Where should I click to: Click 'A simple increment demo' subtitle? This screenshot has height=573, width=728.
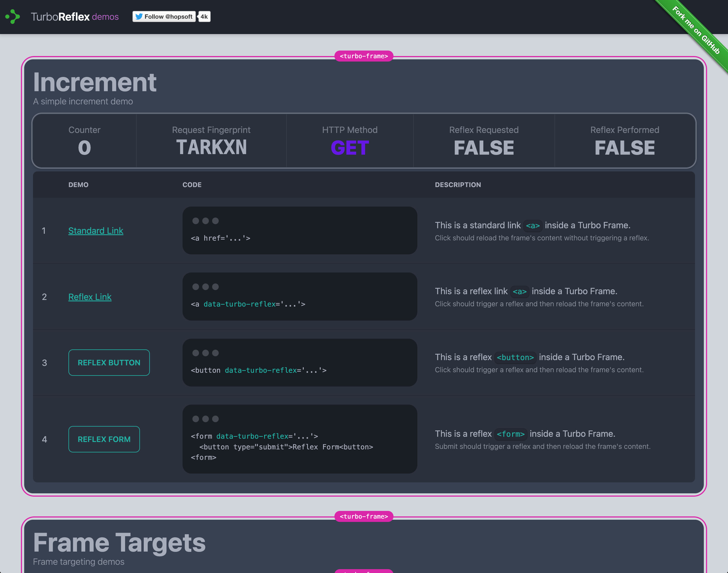[x=83, y=101]
